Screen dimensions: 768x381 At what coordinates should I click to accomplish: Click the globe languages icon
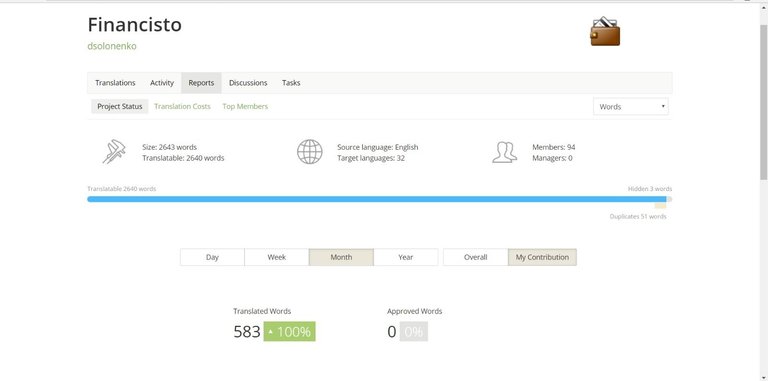pos(310,152)
